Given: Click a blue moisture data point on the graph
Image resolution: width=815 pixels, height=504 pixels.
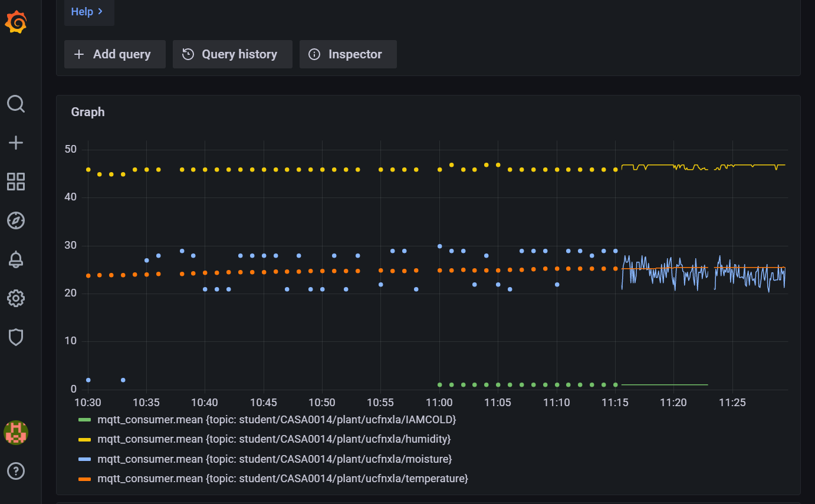Looking at the screenshot, I should point(439,246).
